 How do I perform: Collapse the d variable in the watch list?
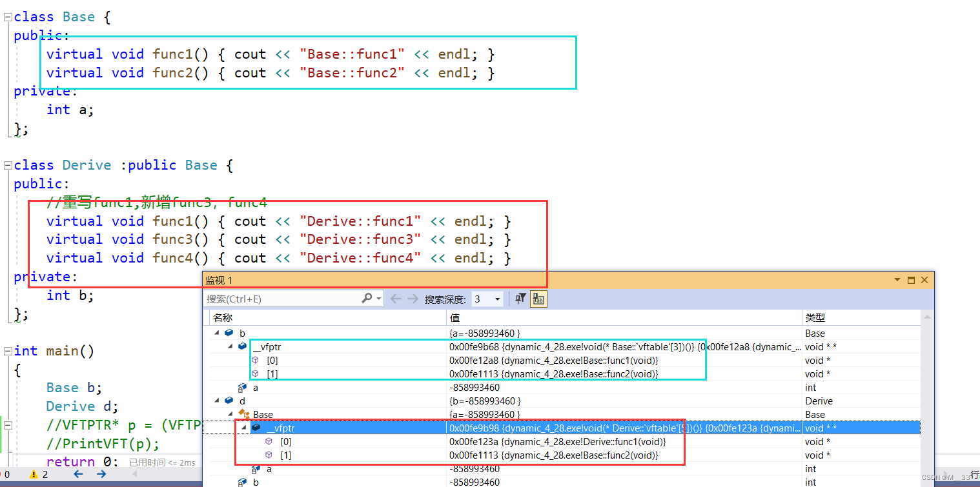tap(217, 401)
